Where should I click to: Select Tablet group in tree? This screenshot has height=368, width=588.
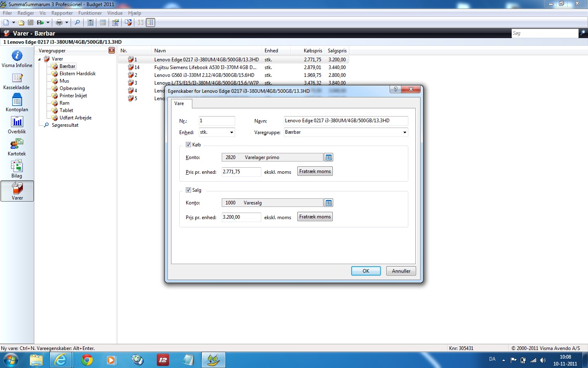coord(66,110)
